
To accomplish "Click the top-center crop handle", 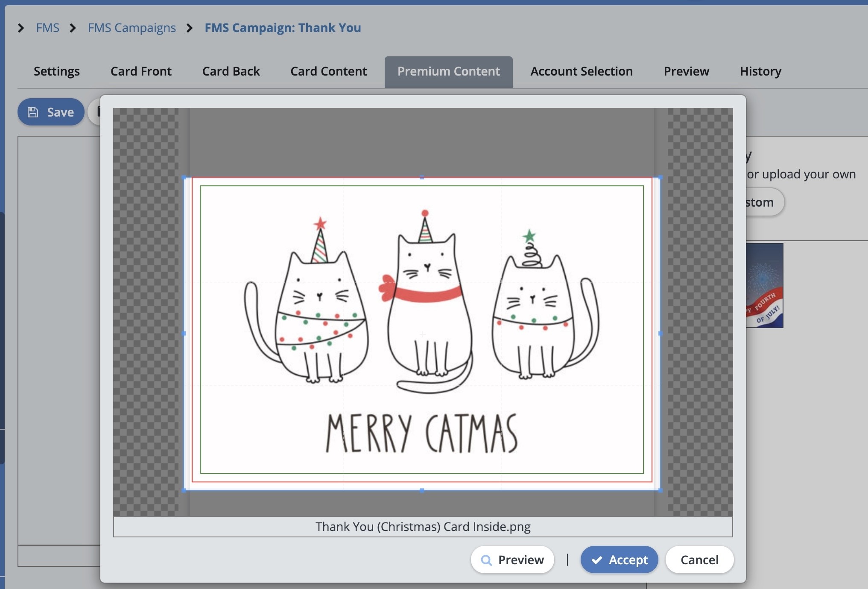I will click(422, 178).
